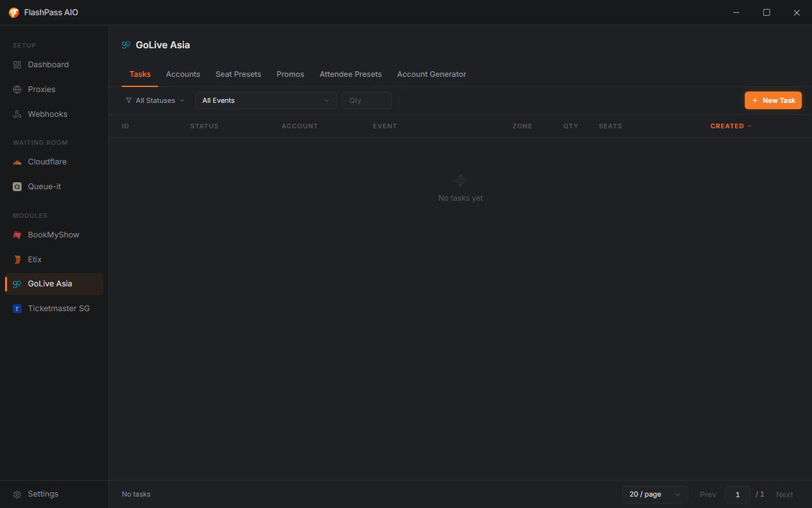Click the STATUS column header

point(204,126)
